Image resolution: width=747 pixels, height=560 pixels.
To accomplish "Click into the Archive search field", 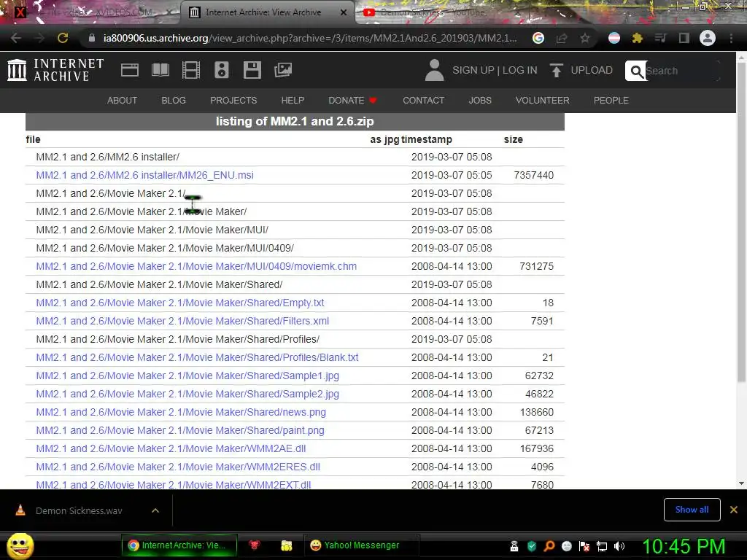I will pyautogui.click(x=681, y=71).
